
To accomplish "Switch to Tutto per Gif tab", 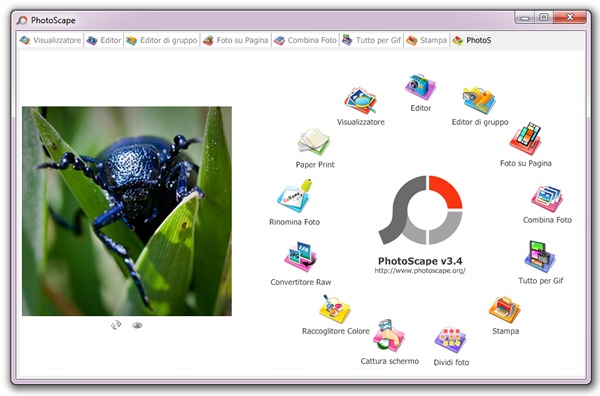I will (372, 40).
